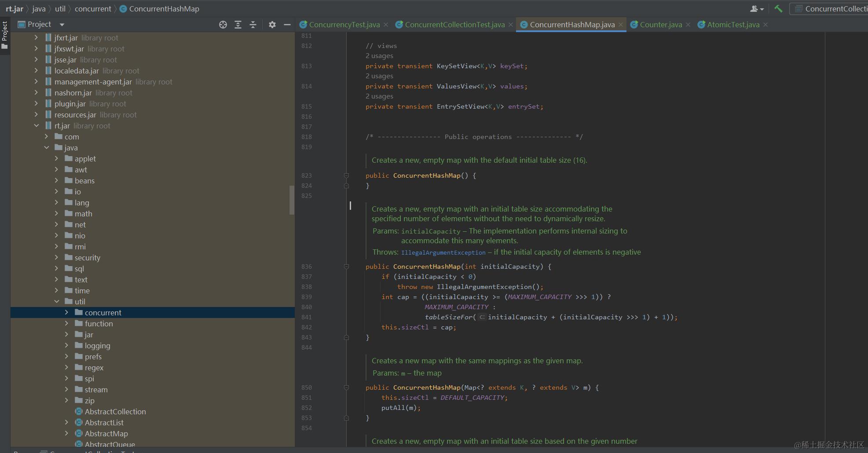Toggle code fold at line 823
The height and width of the screenshot is (453, 868).
click(346, 175)
